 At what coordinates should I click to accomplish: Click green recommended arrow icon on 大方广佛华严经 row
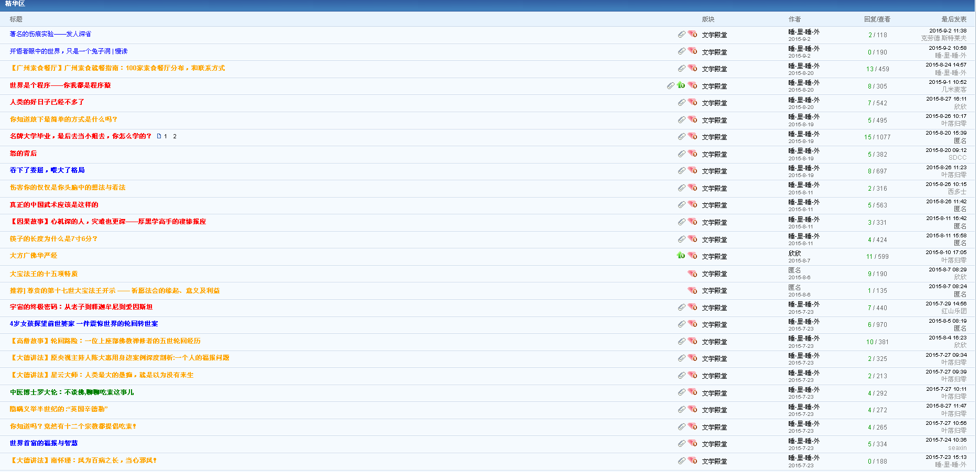point(681,255)
